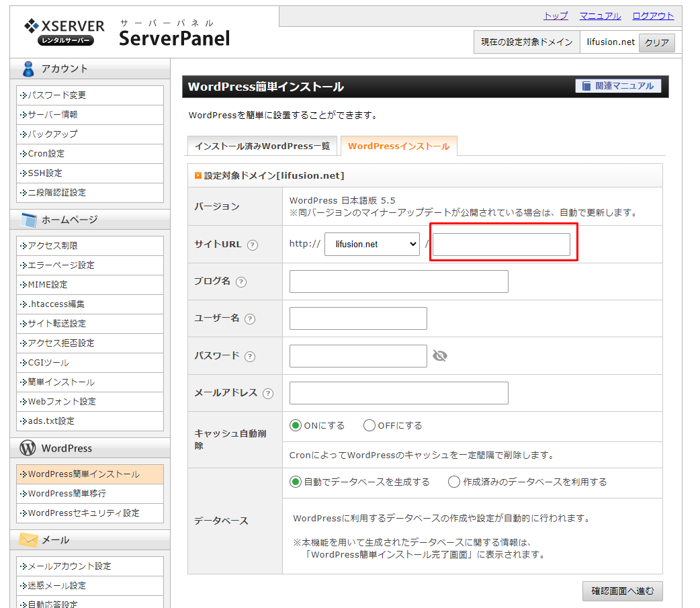Open バックアップ in sidebar
The width and height of the screenshot is (700, 608).
coord(90,134)
